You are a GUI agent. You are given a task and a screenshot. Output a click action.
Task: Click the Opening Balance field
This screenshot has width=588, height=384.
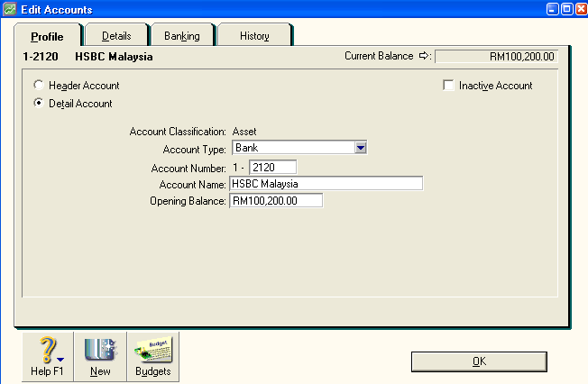point(276,200)
